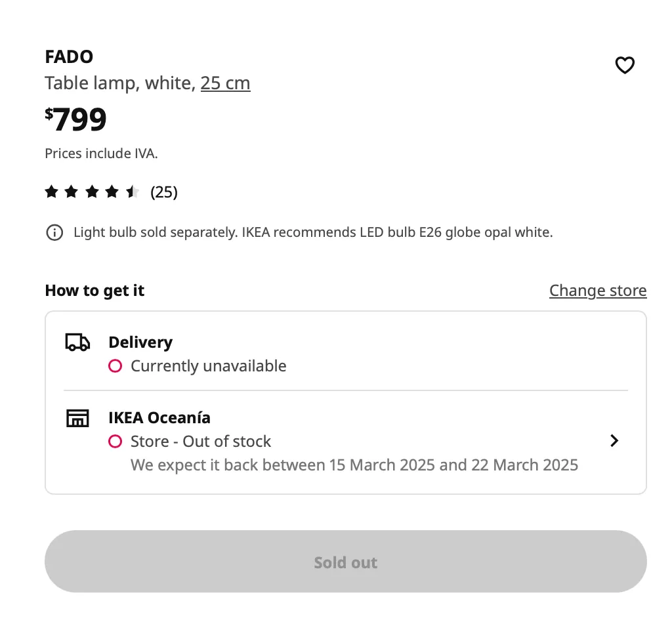The image size is (672, 626).
Task: Click the expected restock dates text
Action: point(354,465)
